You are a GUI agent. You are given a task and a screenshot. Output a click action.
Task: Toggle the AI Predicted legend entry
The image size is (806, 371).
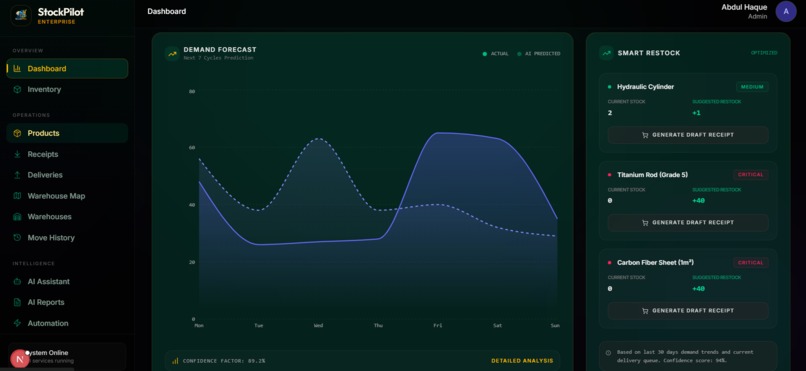click(539, 53)
